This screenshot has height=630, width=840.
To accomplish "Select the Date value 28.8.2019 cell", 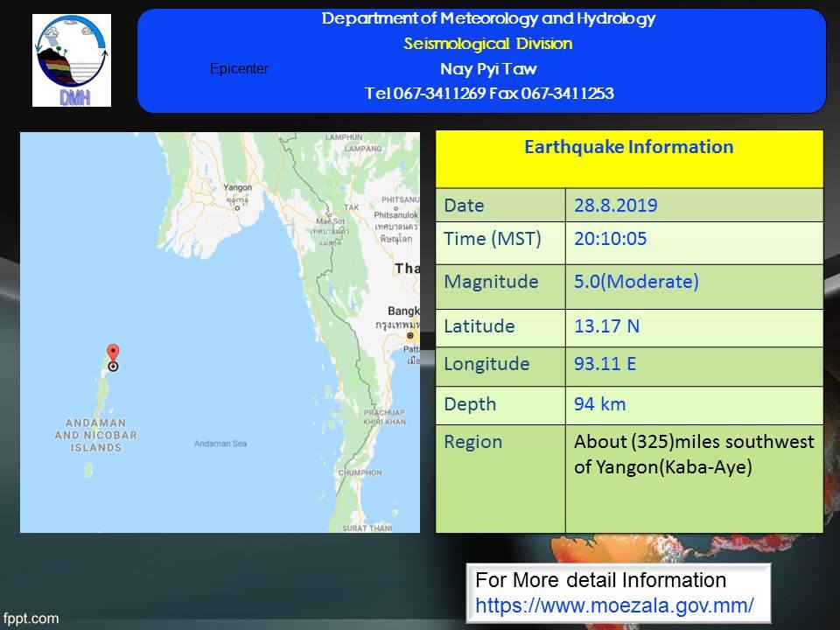I will 616,206.
